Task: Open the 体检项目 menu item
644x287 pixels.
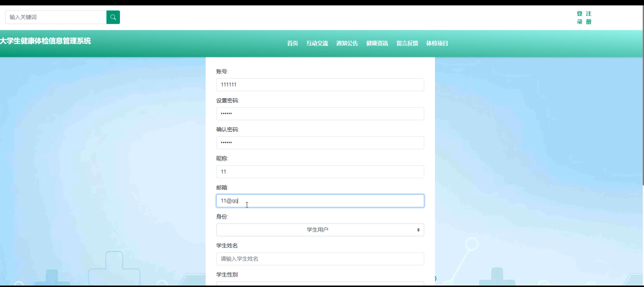Action: click(437, 43)
